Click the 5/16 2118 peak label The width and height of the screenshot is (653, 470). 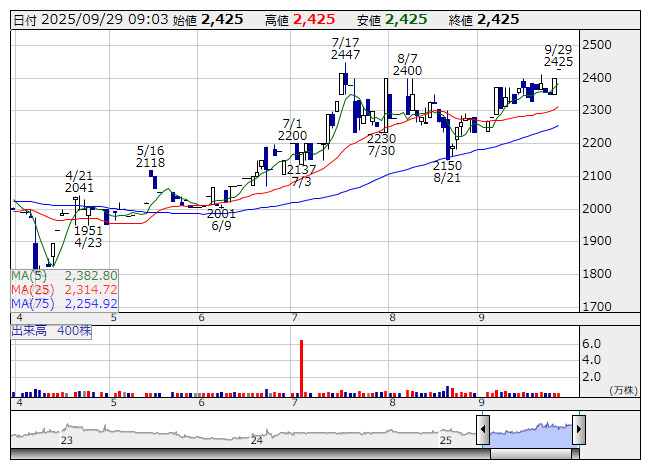click(150, 157)
